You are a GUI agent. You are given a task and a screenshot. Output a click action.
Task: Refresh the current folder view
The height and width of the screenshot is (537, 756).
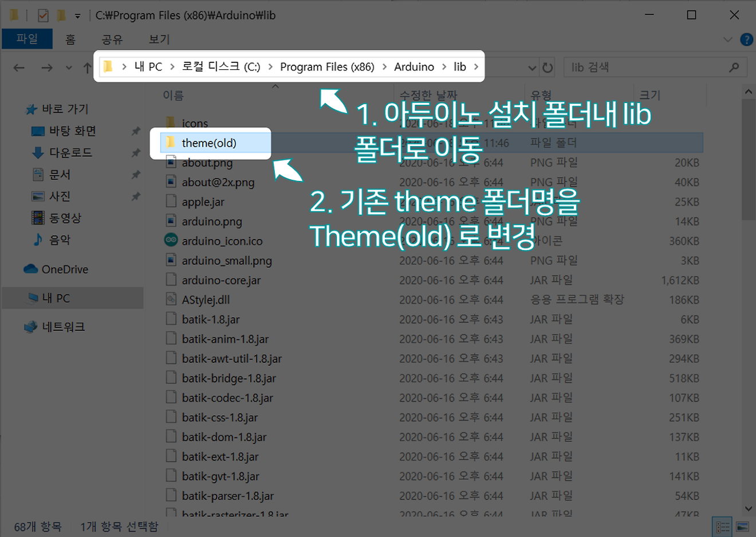[548, 68]
